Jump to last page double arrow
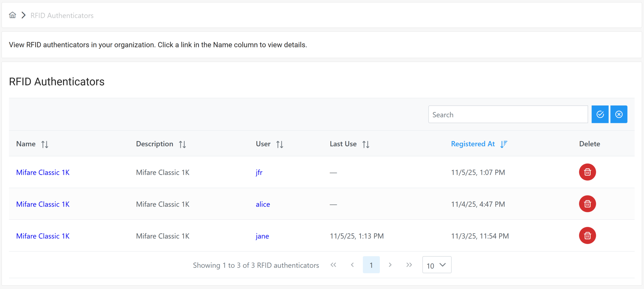Image resolution: width=644 pixels, height=289 pixels. click(x=409, y=265)
